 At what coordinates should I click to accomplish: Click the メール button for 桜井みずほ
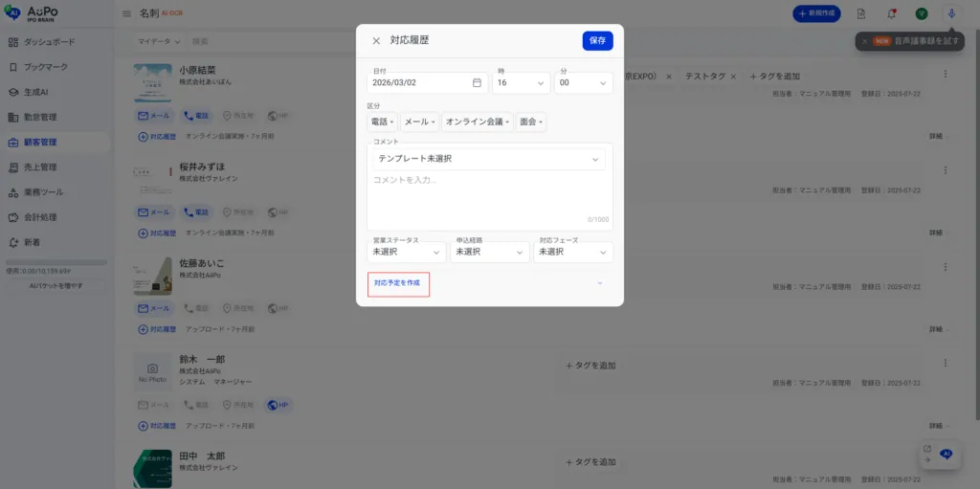coord(155,212)
